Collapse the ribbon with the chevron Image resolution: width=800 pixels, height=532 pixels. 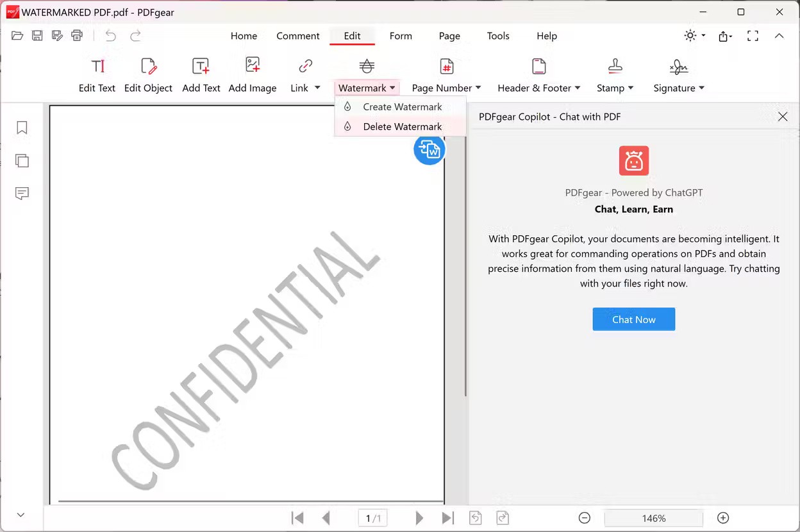pyautogui.click(x=779, y=36)
